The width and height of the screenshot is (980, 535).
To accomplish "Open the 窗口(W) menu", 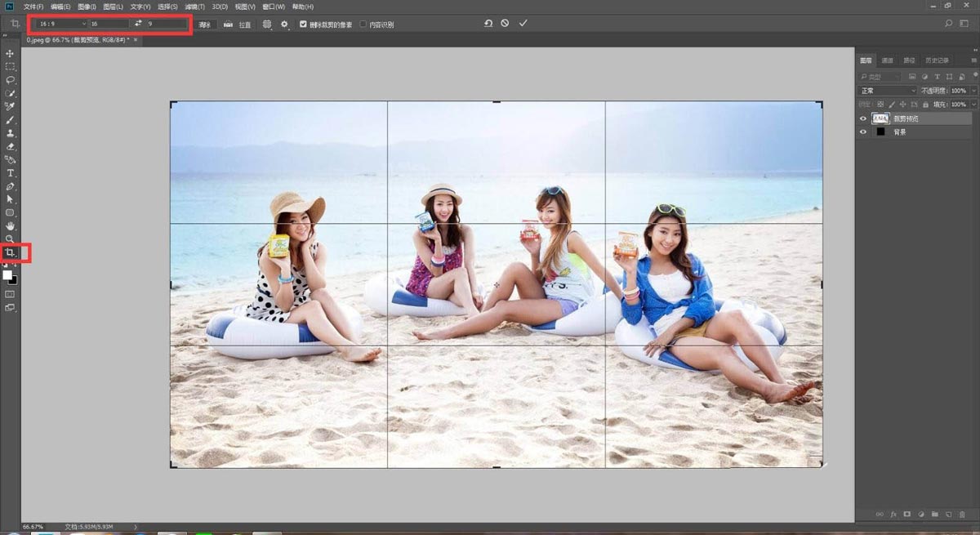I will (273, 7).
